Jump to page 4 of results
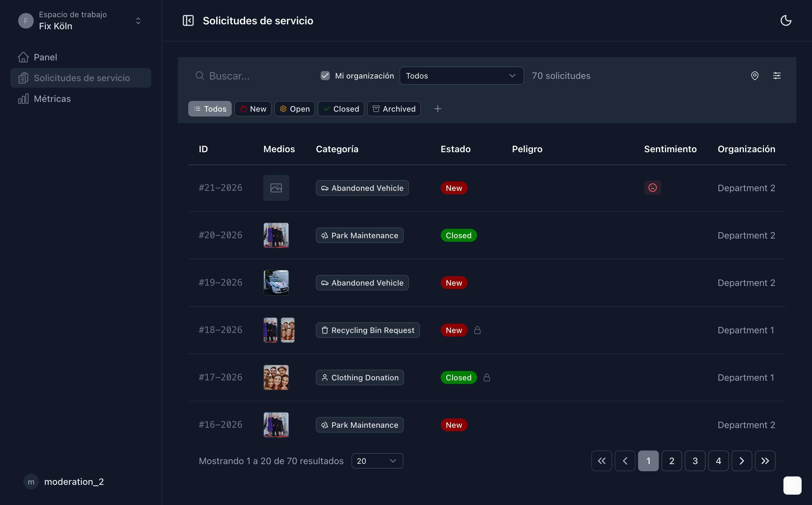This screenshot has height=505, width=812. pos(719,461)
